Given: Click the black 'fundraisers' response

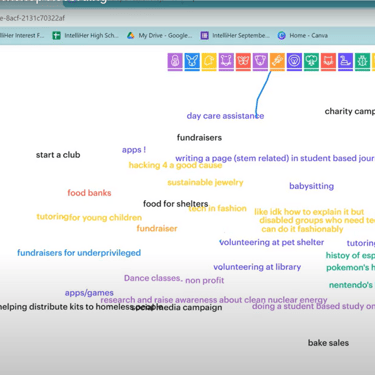Looking at the screenshot, I should tap(199, 137).
